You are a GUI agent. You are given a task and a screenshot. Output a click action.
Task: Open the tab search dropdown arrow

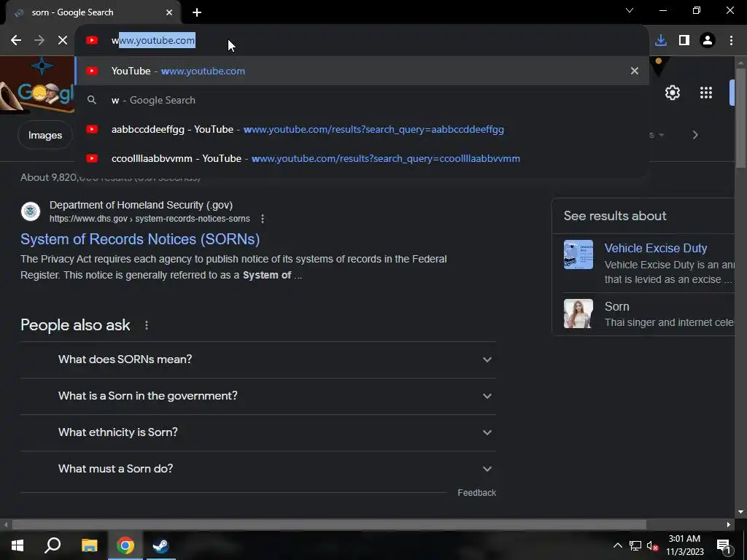[630, 10]
